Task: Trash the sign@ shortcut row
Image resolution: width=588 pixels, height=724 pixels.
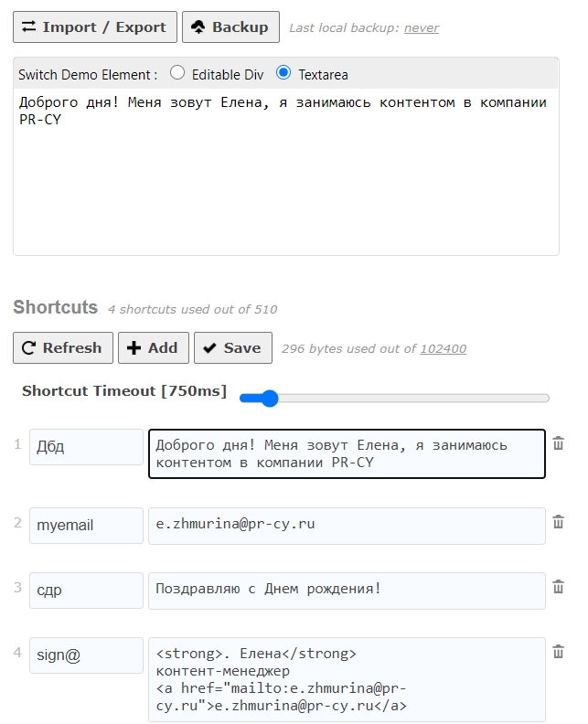Action: pyautogui.click(x=558, y=652)
